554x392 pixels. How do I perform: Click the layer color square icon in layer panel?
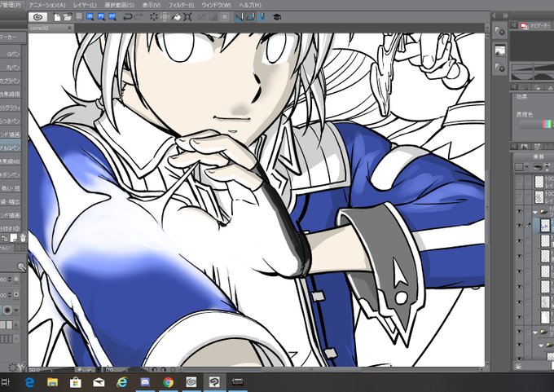pos(519,167)
